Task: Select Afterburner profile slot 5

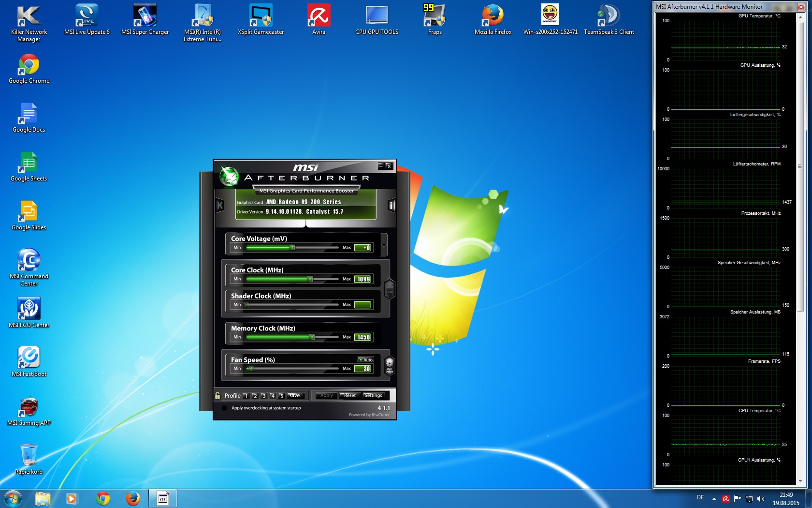Action: [x=281, y=396]
